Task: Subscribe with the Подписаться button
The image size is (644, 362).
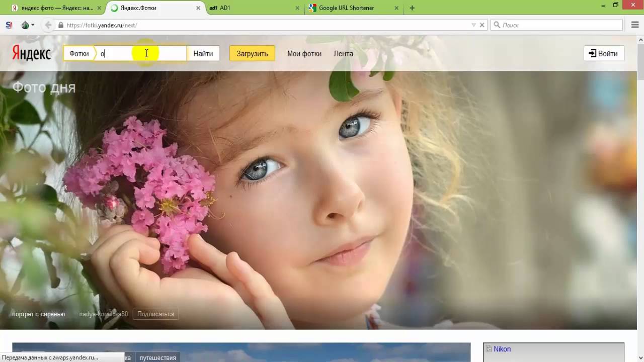Action: (x=155, y=314)
